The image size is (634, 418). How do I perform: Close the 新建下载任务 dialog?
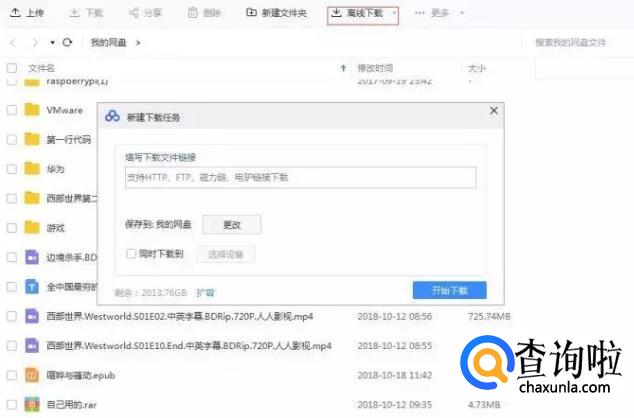click(494, 110)
